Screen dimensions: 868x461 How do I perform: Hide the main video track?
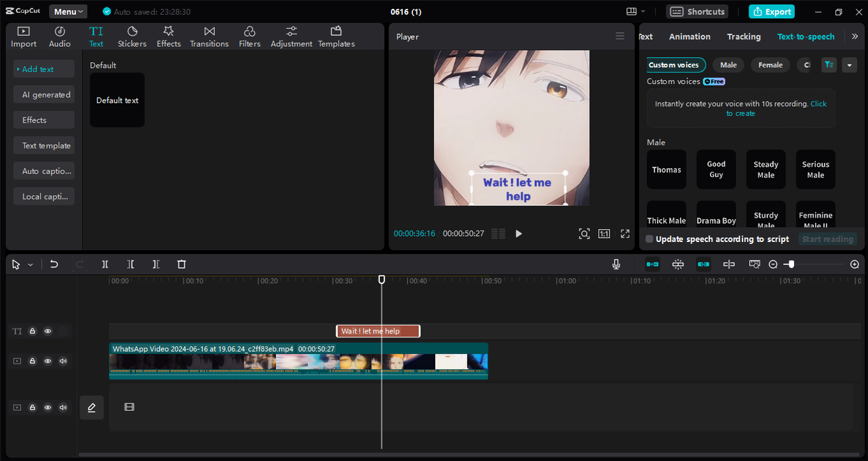coord(47,361)
